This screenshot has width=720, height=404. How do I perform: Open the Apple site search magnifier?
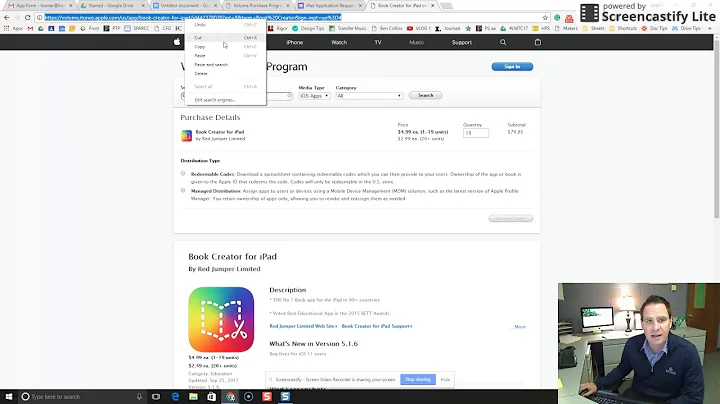coord(503,42)
